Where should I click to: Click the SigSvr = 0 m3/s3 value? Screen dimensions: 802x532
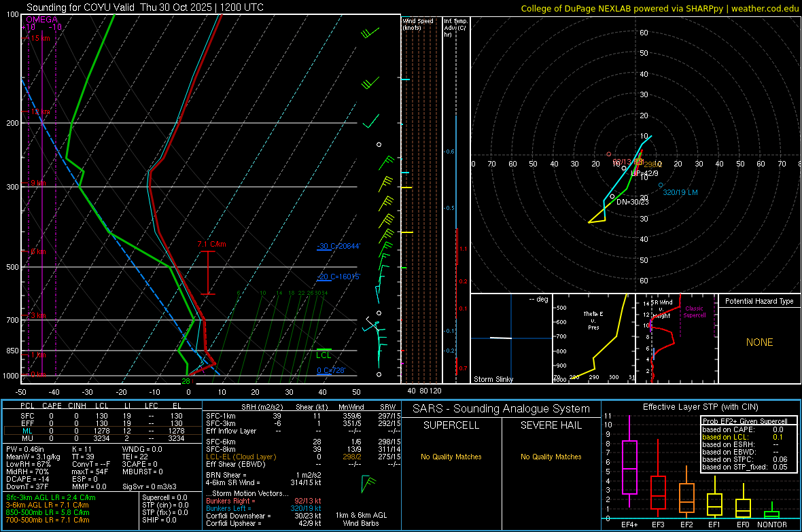(150, 486)
